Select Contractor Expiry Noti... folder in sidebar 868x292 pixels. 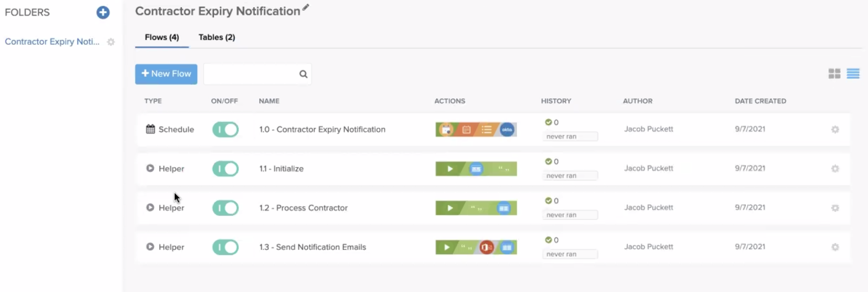pos(52,42)
